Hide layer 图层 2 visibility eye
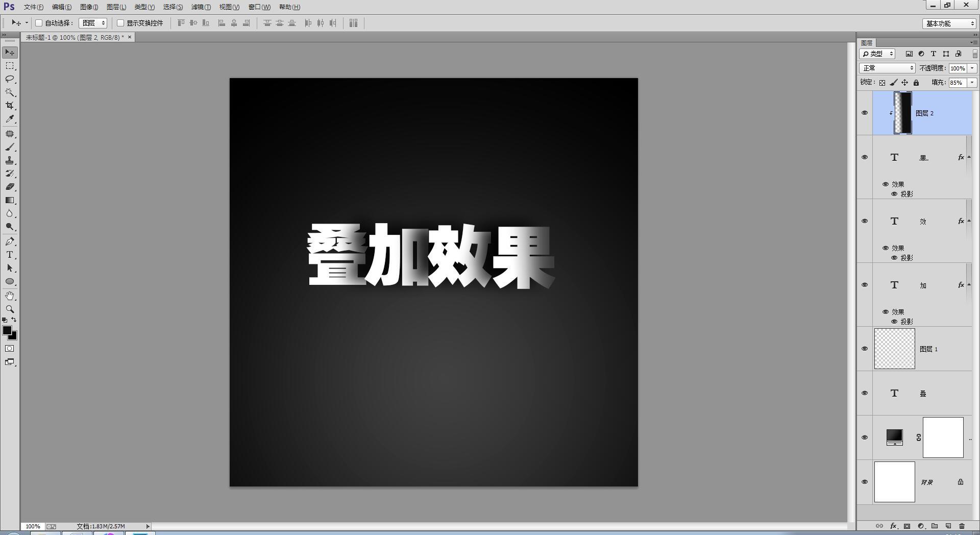The width and height of the screenshot is (980, 535). pyautogui.click(x=865, y=113)
